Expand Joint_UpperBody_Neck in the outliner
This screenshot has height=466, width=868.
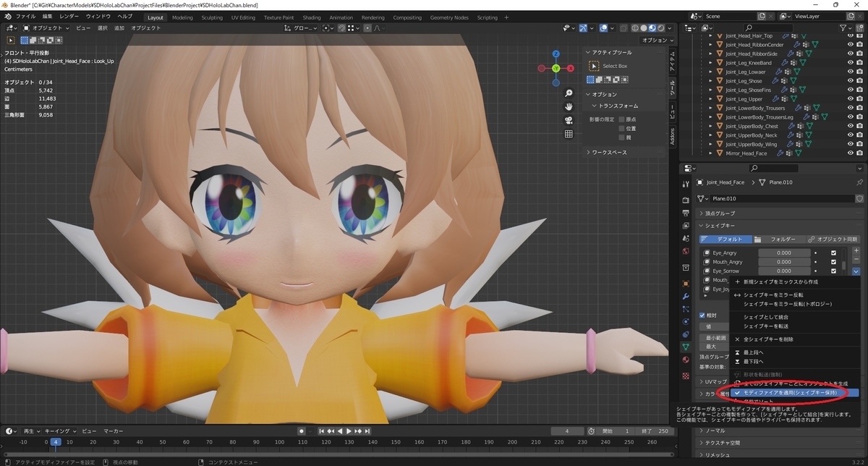tap(710, 135)
